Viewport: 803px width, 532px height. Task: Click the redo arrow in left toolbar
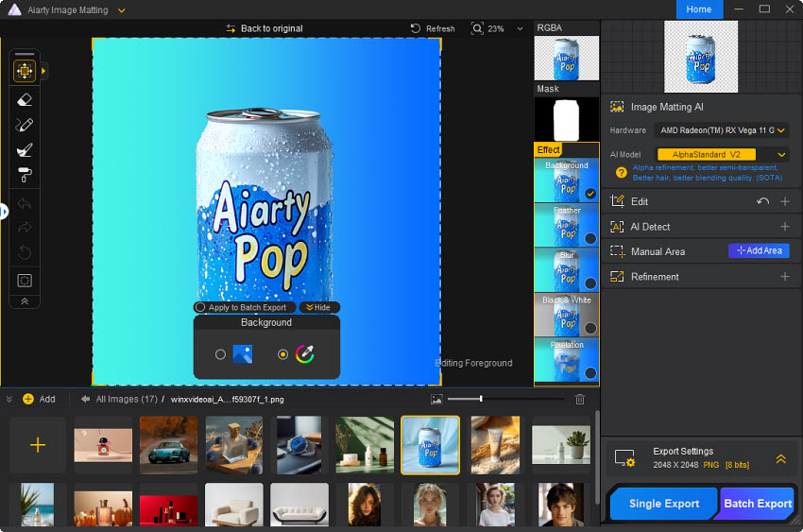click(x=25, y=228)
